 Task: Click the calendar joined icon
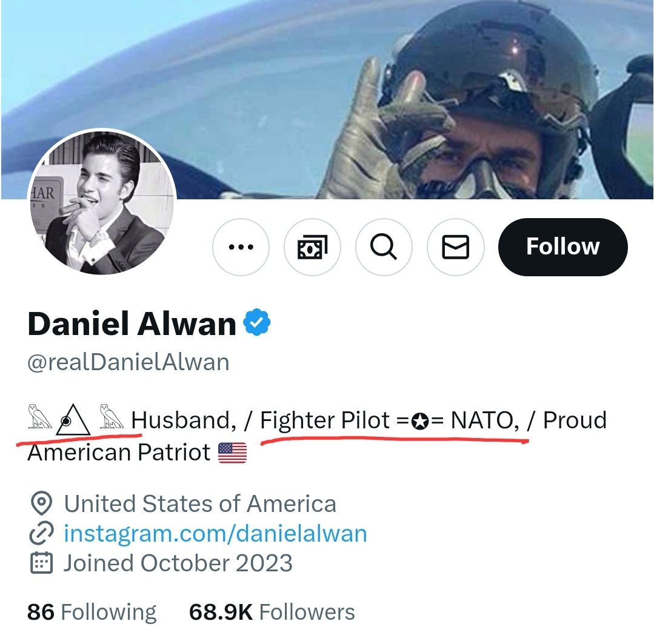coord(41,563)
